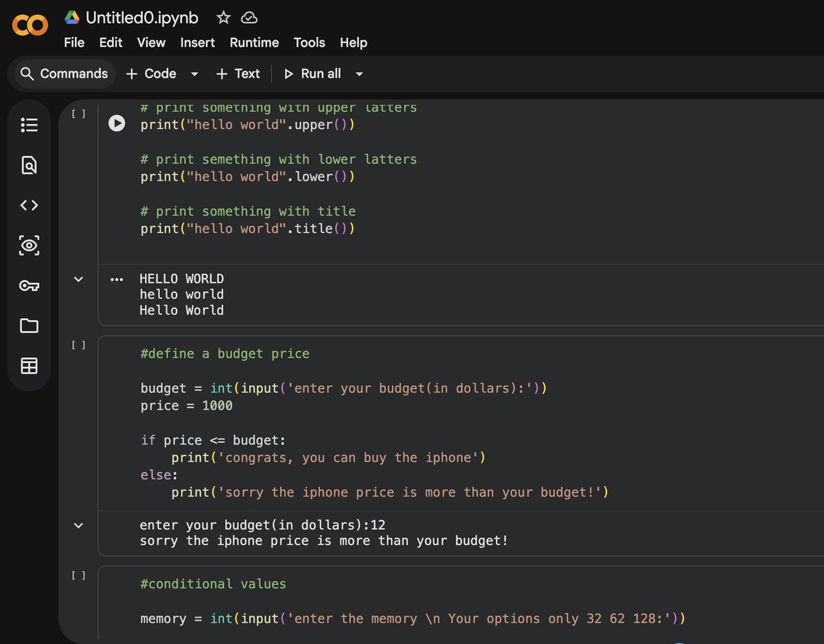Image resolution: width=824 pixels, height=644 pixels.
Task: Collapse the budget cell output section
Action: (x=78, y=525)
